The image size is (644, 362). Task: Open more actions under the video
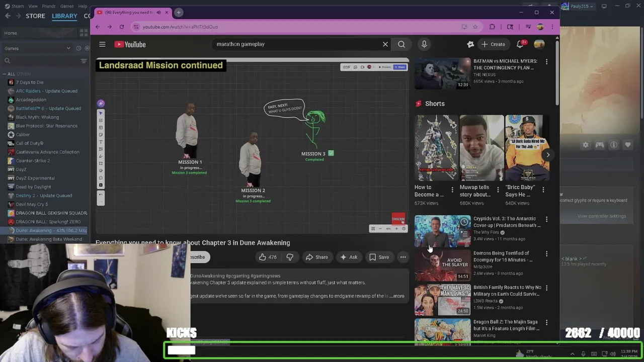click(403, 257)
